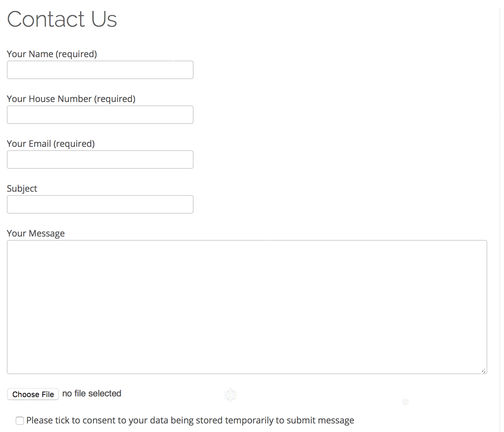
Task: Click the Contact Us heading
Action: 62,19
